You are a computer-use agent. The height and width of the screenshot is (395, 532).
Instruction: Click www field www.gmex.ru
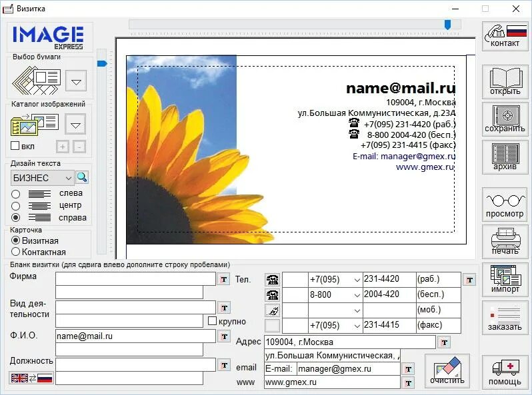(x=332, y=382)
